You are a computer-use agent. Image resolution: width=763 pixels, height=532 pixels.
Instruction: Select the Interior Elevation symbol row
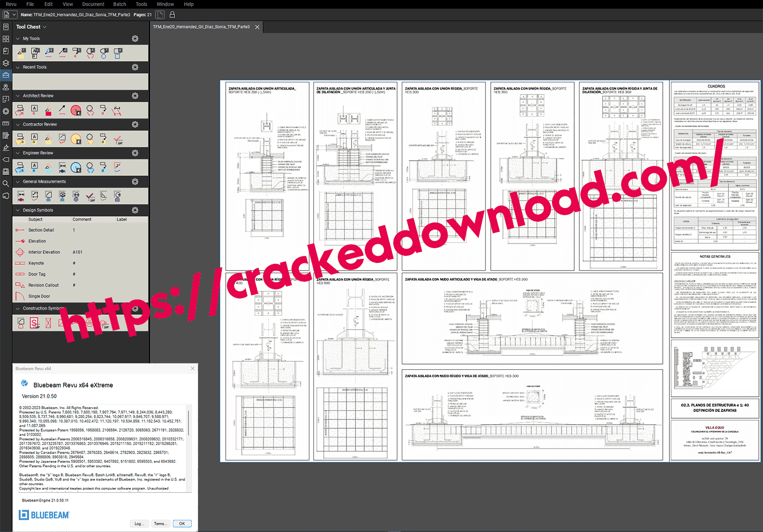[x=44, y=252]
